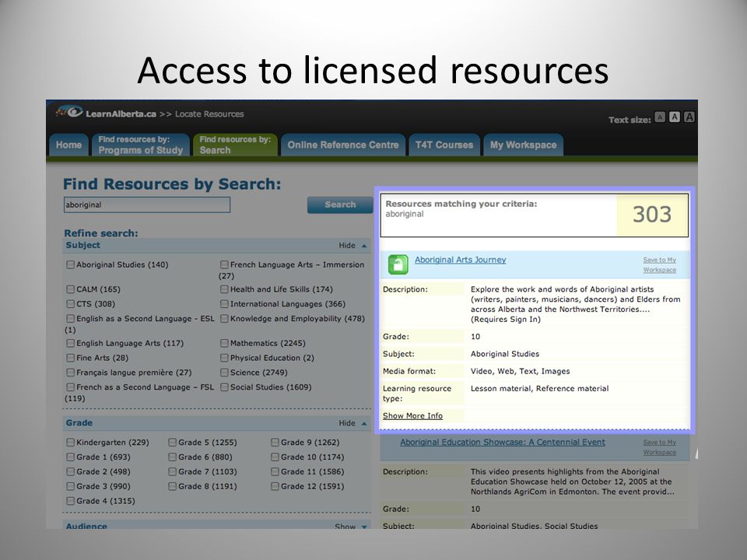Screen dimensions: 747x560
Task: Switch to Online Reference Centre tab
Action: coord(343,145)
